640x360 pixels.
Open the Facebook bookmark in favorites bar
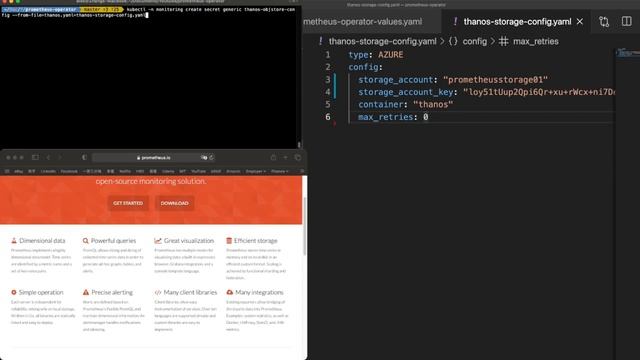pos(69,171)
